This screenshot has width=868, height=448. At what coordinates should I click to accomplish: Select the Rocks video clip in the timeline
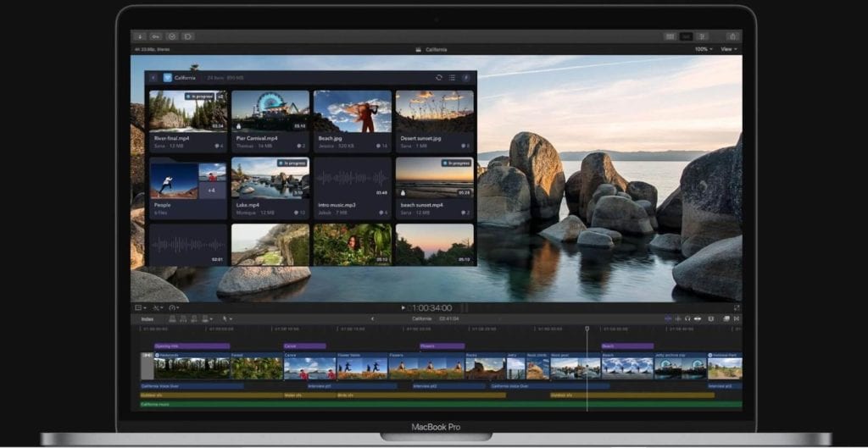(x=485, y=366)
